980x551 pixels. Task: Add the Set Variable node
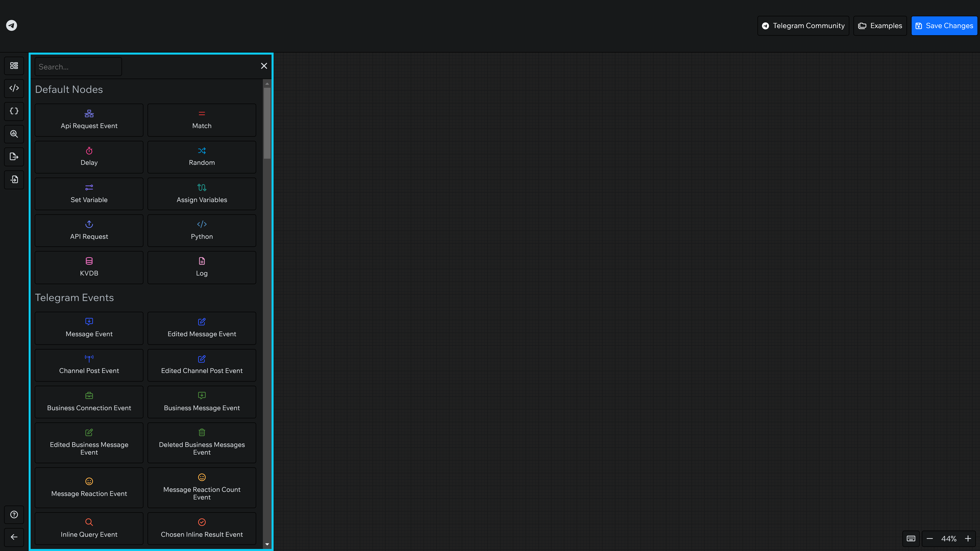point(89,194)
